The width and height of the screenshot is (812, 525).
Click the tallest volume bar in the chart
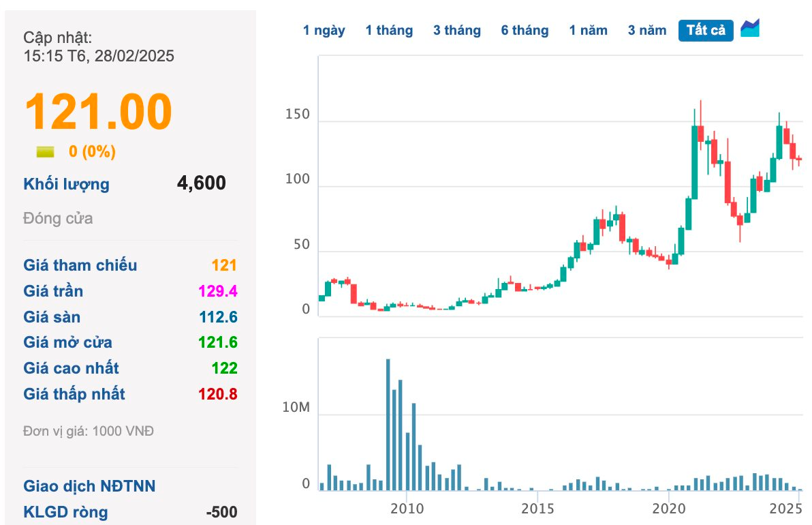pyautogui.click(x=388, y=424)
